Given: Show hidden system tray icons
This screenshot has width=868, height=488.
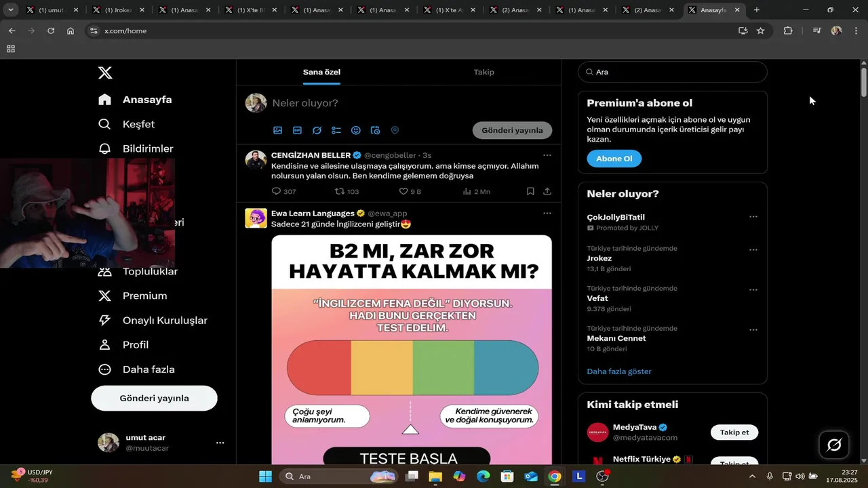Looking at the screenshot, I should click(x=753, y=476).
